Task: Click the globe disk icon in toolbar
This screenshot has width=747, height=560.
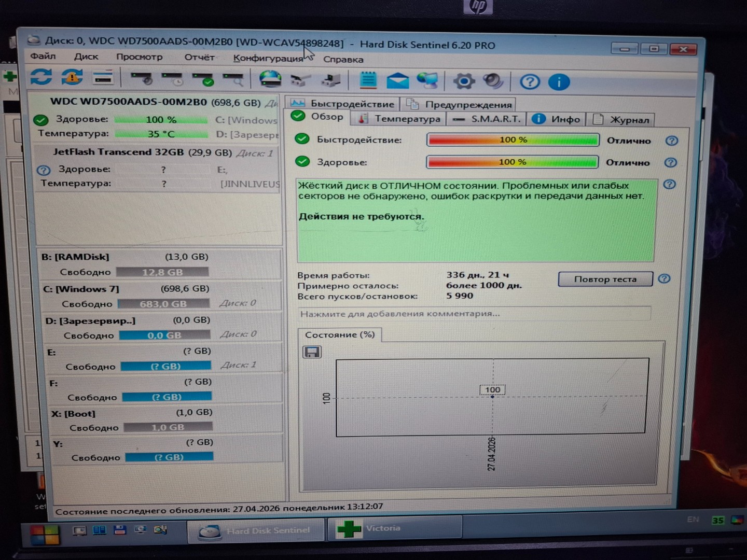Action: (x=270, y=79)
